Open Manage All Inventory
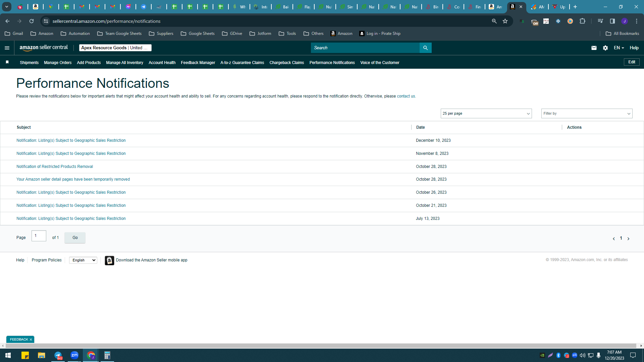Viewport: 644px width, 362px height. point(124,63)
